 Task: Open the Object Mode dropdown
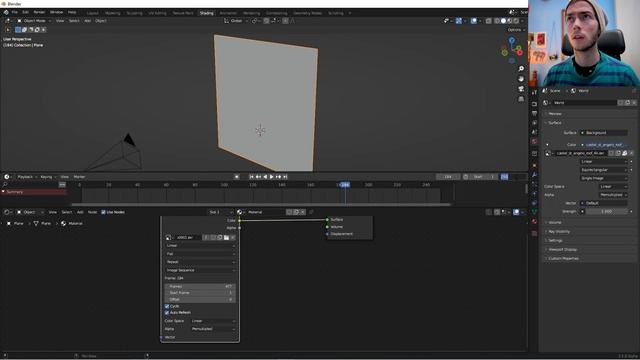34,21
